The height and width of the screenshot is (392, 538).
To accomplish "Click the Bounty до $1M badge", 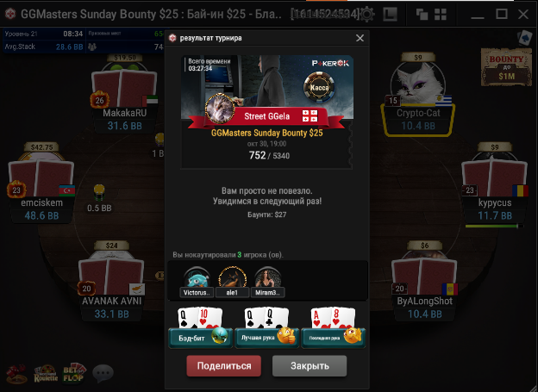I will [x=506, y=67].
